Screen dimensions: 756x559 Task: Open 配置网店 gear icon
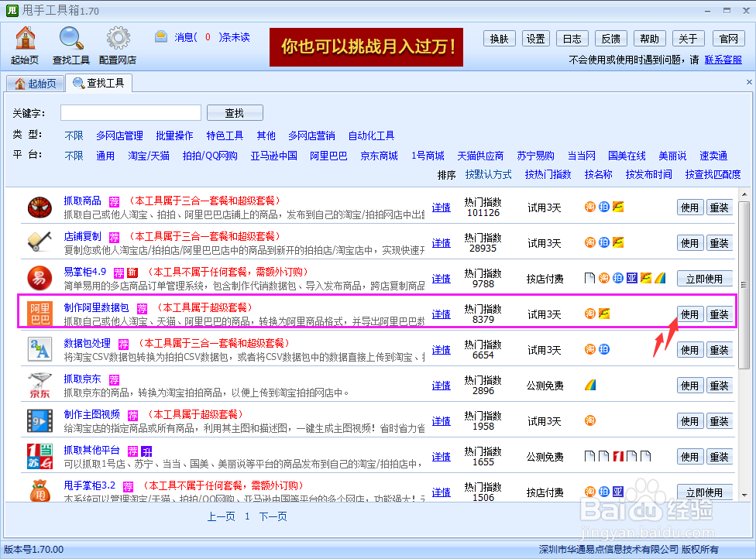click(x=118, y=38)
